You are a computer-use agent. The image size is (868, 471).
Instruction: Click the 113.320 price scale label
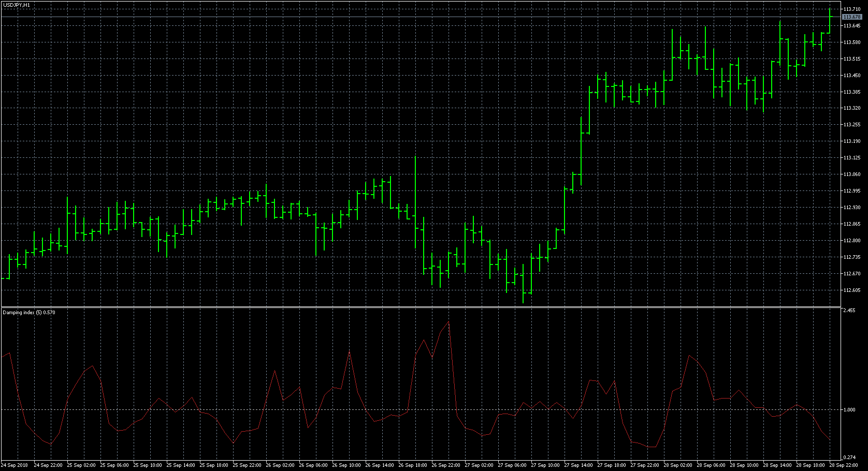click(x=852, y=108)
